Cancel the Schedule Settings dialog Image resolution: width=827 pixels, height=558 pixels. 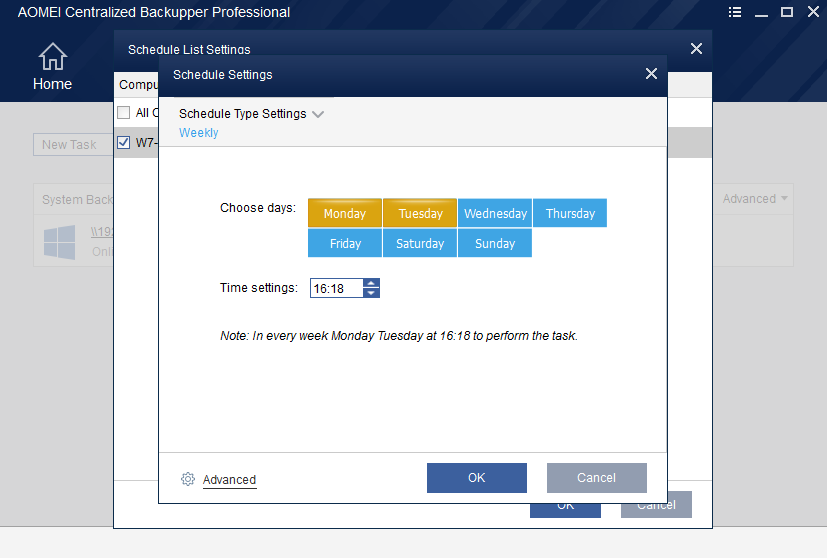click(x=597, y=478)
